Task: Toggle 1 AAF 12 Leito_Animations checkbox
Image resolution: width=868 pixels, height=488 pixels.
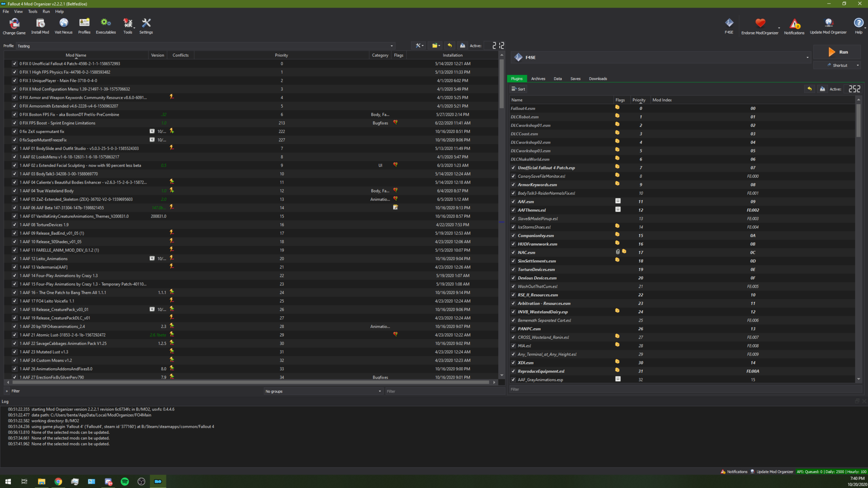Action: tap(14, 259)
